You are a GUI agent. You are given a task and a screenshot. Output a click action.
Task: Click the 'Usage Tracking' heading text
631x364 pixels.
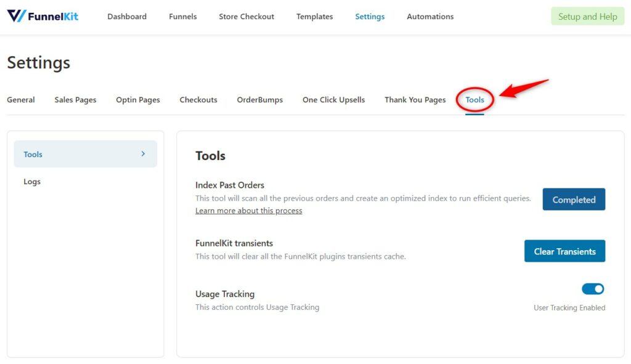coord(225,294)
